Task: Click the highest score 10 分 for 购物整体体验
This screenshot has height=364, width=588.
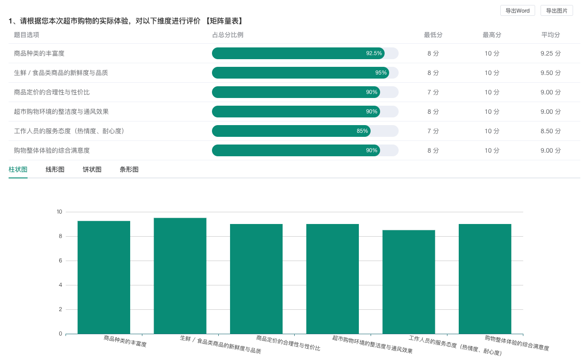Action: point(492,150)
